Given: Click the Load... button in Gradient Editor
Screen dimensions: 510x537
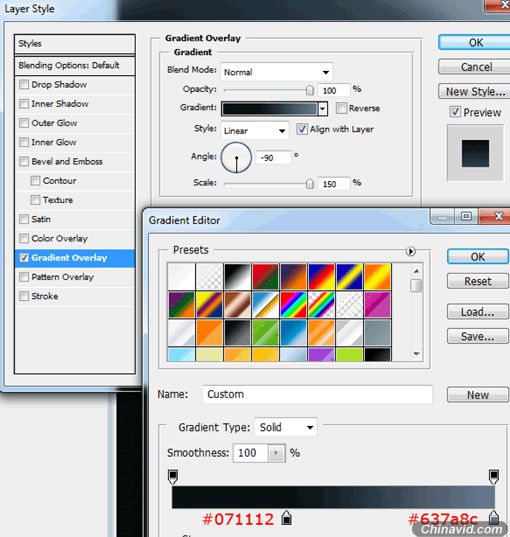Looking at the screenshot, I should [x=477, y=312].
